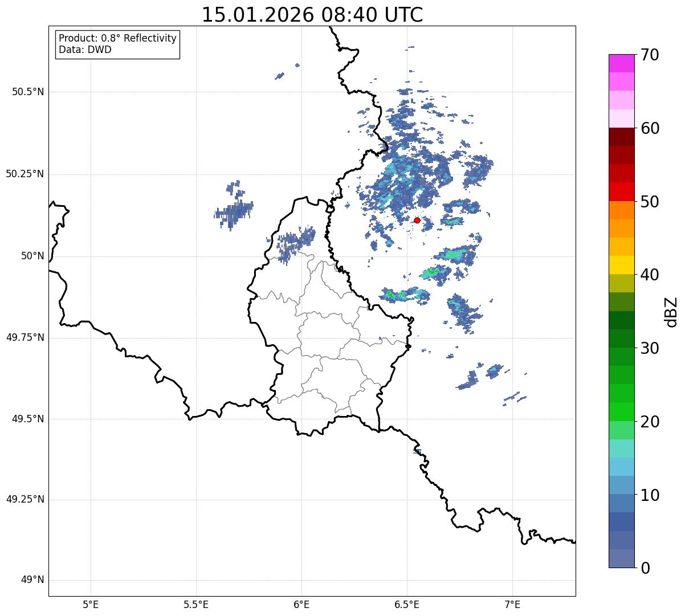Viewport: 685px width, 616px height.
Task: Click the bright green swatch above 20 dBZ
Action: [621, 412]
